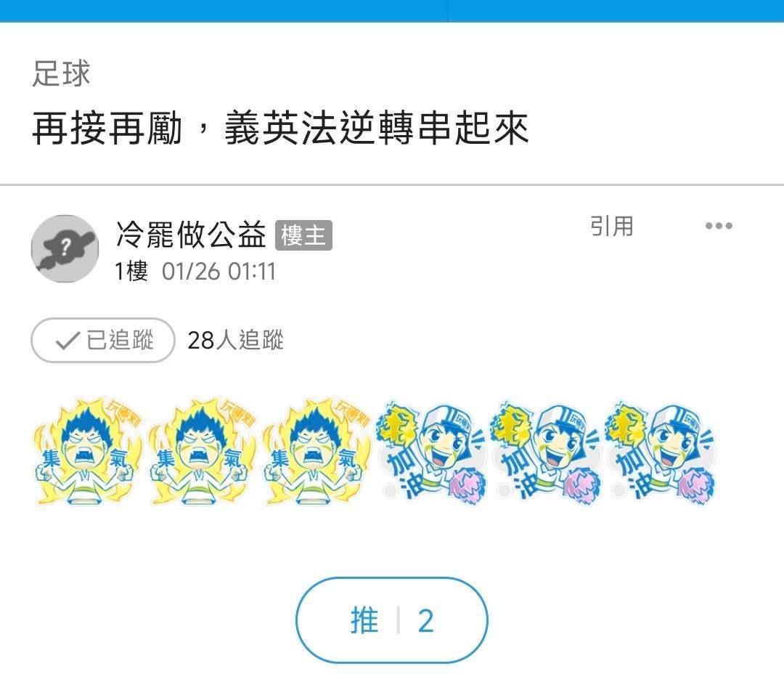The height and width of the screenshot is (698, 784).
Task: Click the push count number 2
Action: pyautogui.click(x=425, y=621)
